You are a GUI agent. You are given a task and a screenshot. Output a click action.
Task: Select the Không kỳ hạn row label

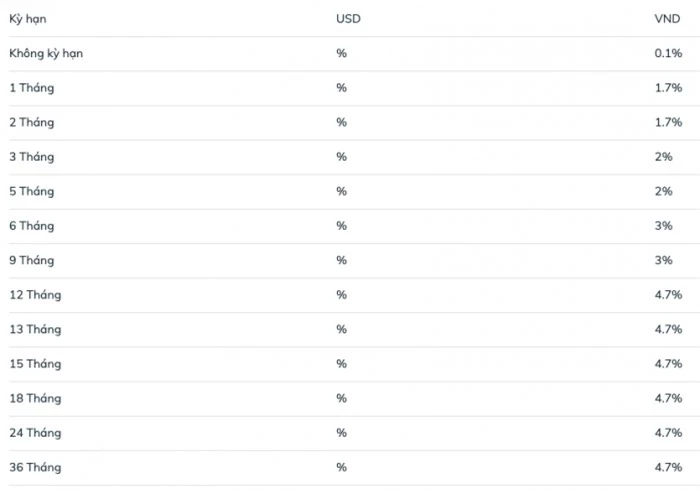click(46, 53)
